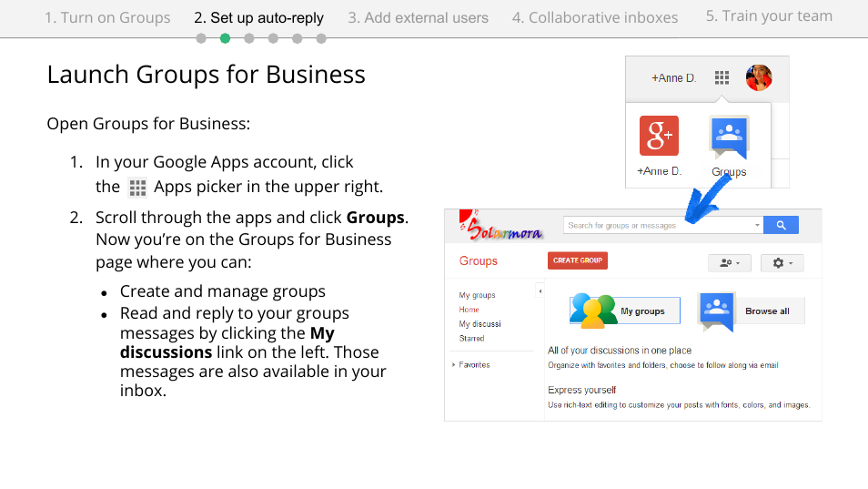
Task: Open the people settings dropdown button
Action: (x=730, y=263)
